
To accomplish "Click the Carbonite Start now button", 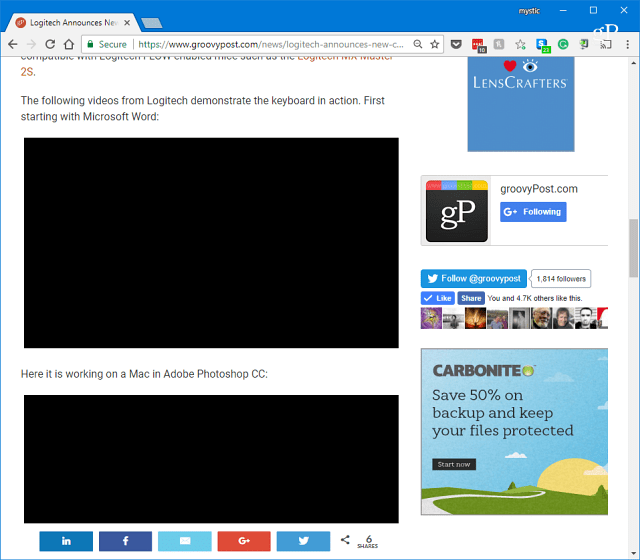I will 454,464.
